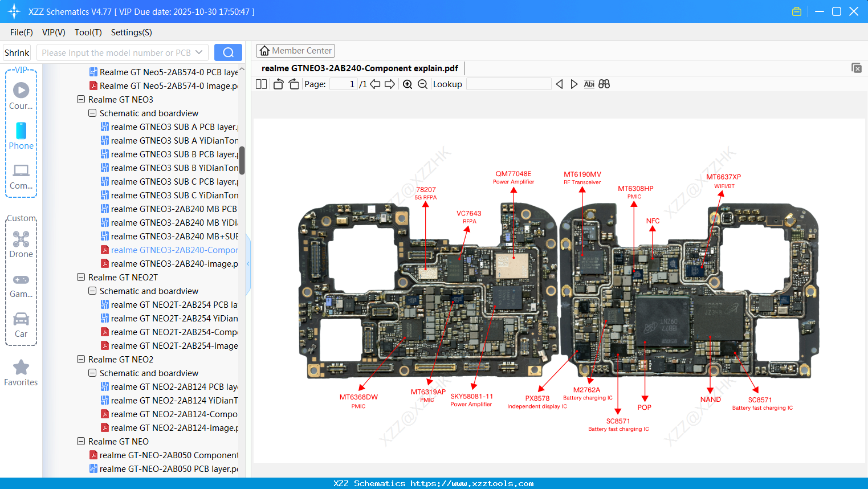
Task: Close all document tabs icon
Action: [x=856, y=68]
